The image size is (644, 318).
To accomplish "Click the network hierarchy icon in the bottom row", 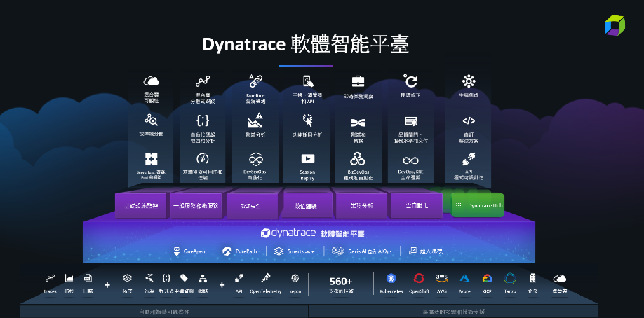I will tap(202, 278).
